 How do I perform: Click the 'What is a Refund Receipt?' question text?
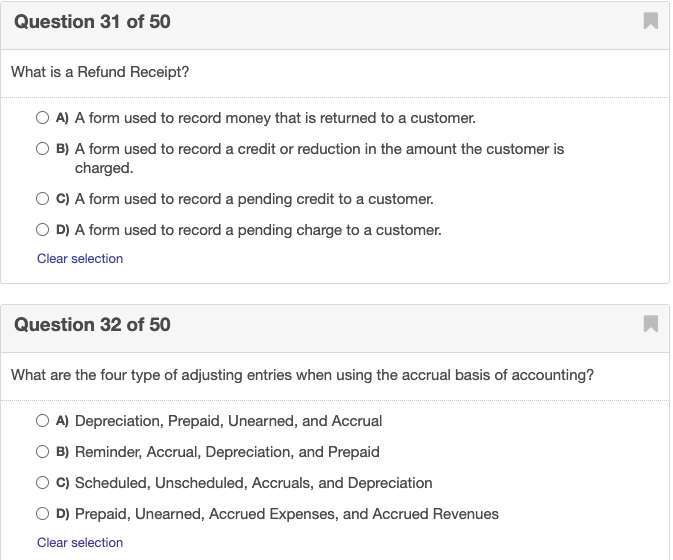(x=100, y=72)
